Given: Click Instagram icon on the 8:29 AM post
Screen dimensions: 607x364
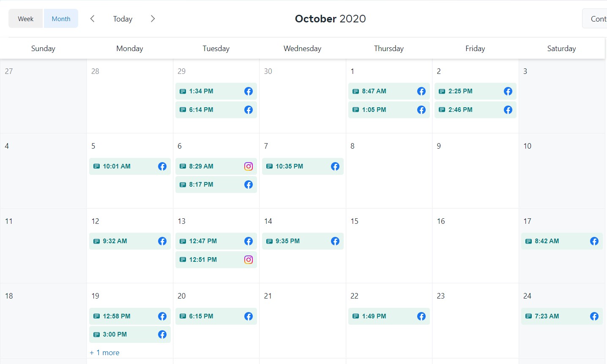Looking at the screenshot, I should tap(249, 166).
